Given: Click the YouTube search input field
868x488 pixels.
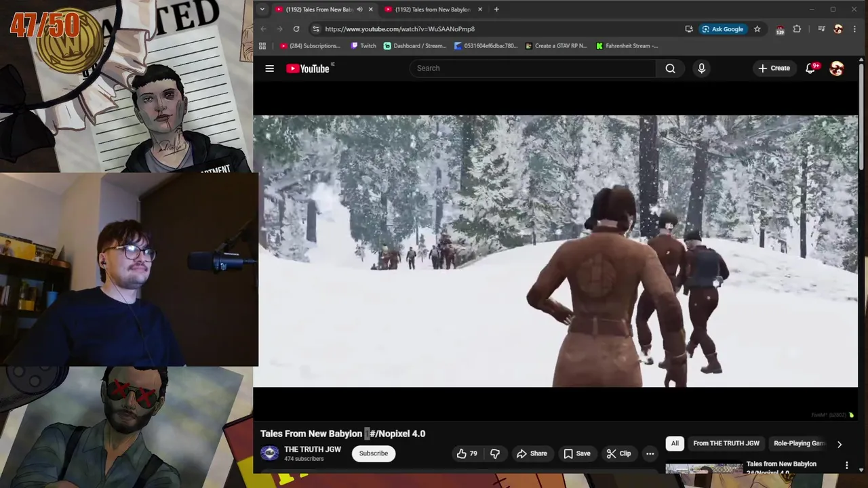Looking at the screenshot, I should click(x=532, y=68).
